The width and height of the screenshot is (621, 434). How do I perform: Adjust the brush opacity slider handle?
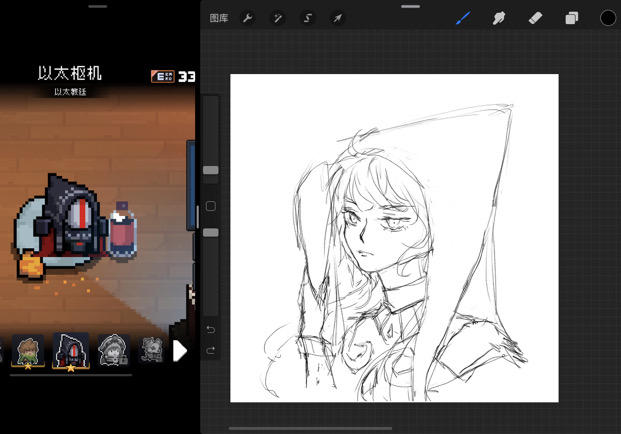tap(211, 232)
